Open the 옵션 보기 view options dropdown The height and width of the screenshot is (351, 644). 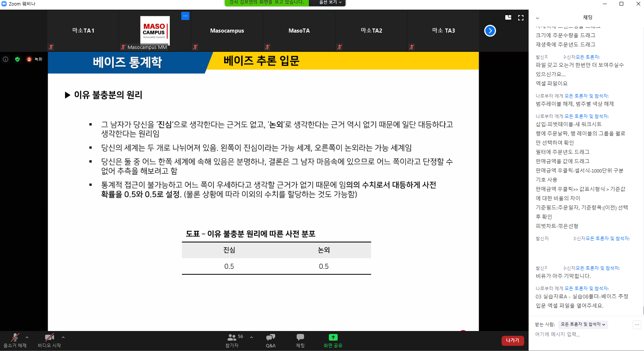(x=327, y=3)
